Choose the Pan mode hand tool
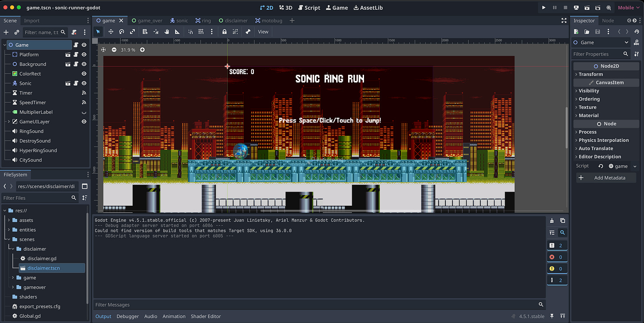The image size is (644, 323). coord(167,32)
